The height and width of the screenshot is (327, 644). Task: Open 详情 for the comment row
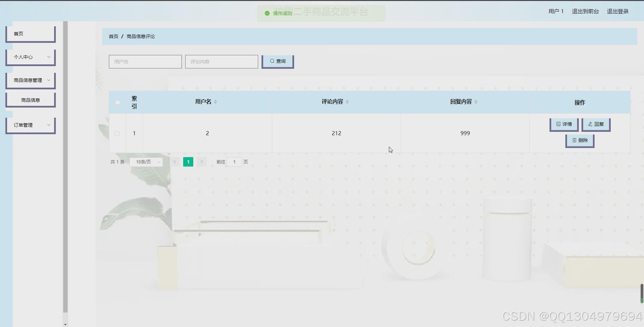[564, 124]
